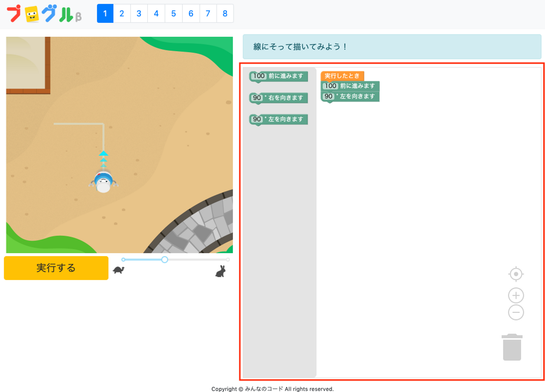Set speed slider to the fastest end
Image resolution: width=545 pixels, height=392 pixels.
(x=228, y=260)
